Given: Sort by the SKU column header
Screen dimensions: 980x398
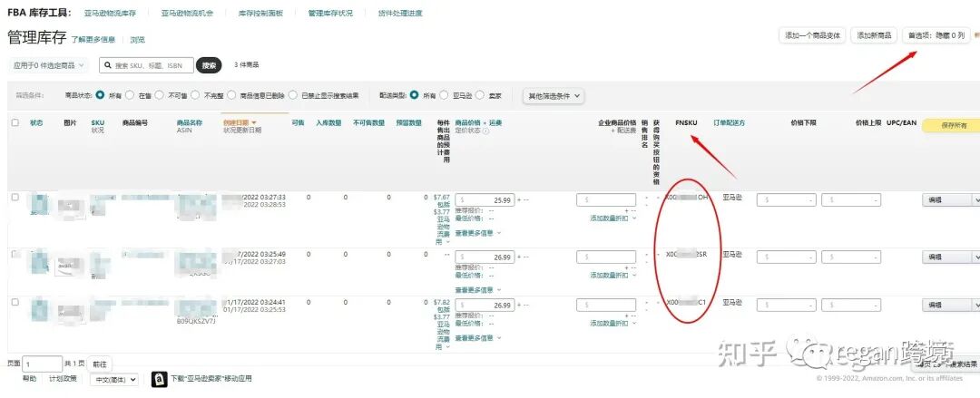Looking at the screenshot, I should (x=97, y=123).
